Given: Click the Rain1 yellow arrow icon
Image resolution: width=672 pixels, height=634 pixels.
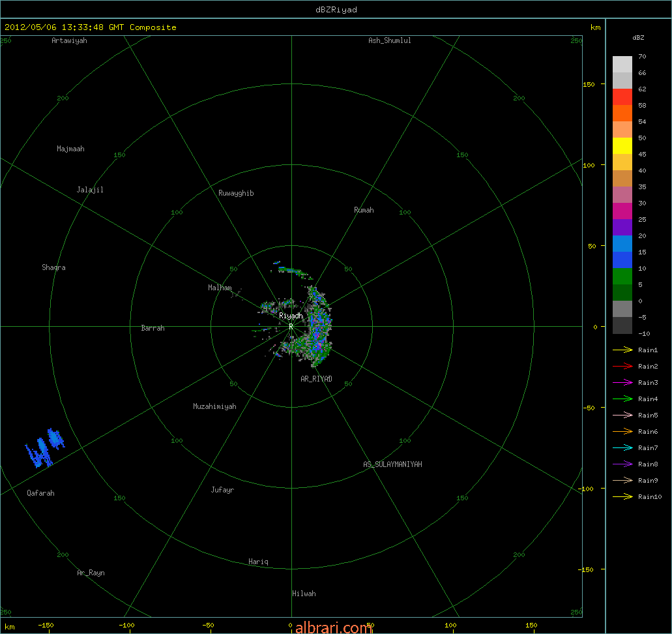Looking at the screenshot, I should (x=622, y=350).
